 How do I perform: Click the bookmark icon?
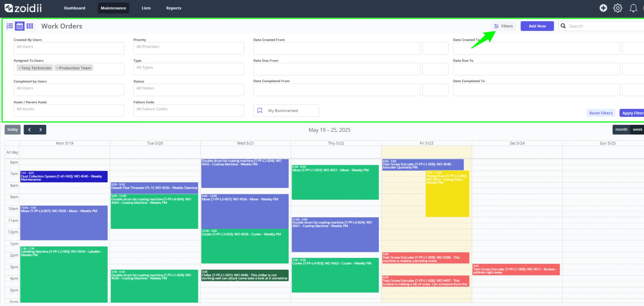click(260, 111)
